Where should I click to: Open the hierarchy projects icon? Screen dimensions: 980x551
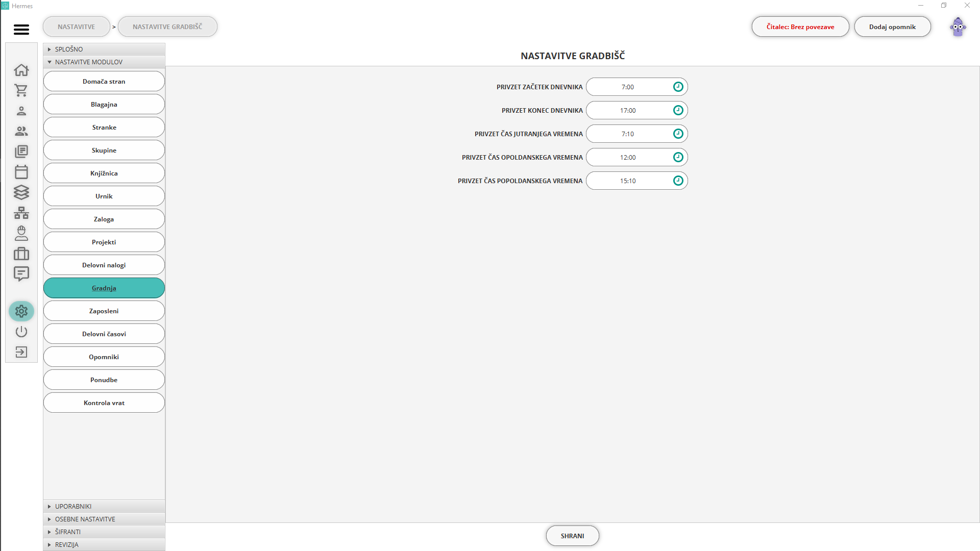coord(21,213)
